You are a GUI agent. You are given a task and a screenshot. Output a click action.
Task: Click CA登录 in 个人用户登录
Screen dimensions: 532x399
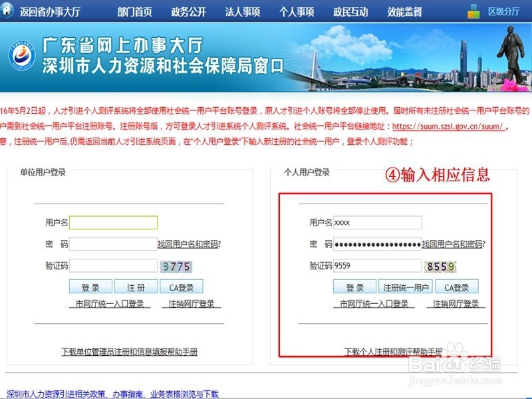457,287
